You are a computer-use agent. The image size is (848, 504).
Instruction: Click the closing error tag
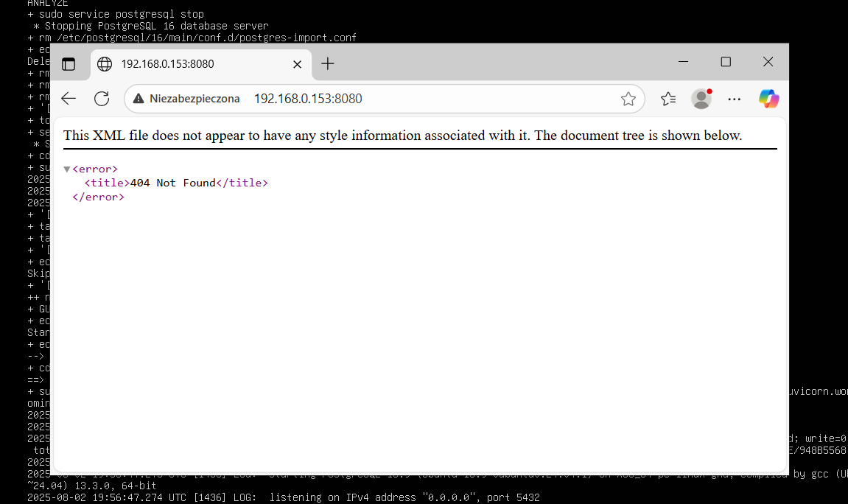pos(99,197)
